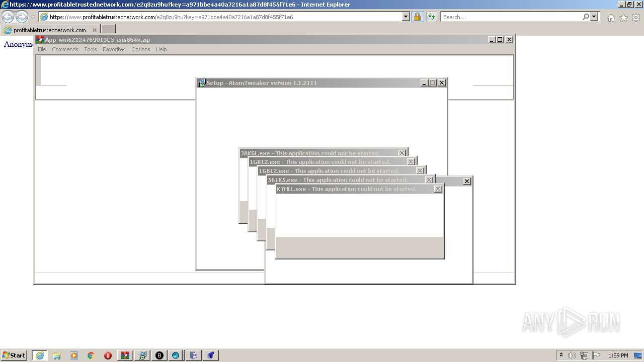The image size is (644, 362).
Task: Select the profitabletrustednetwork.com tab
Action: coord(49,30)
